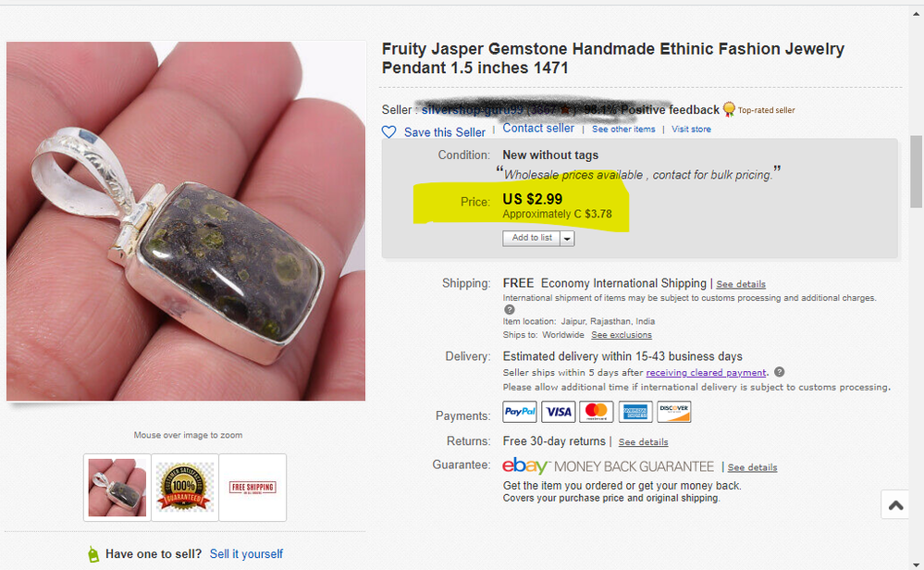
Task: Click the Visa card icon
Action: pos(559,412)
